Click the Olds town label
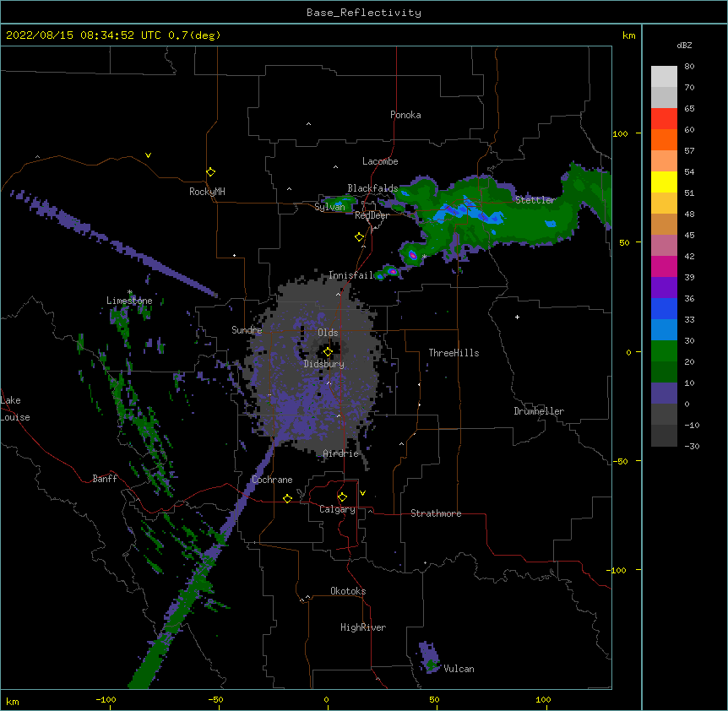The image size is (728, 711). [x=328, y=333]
